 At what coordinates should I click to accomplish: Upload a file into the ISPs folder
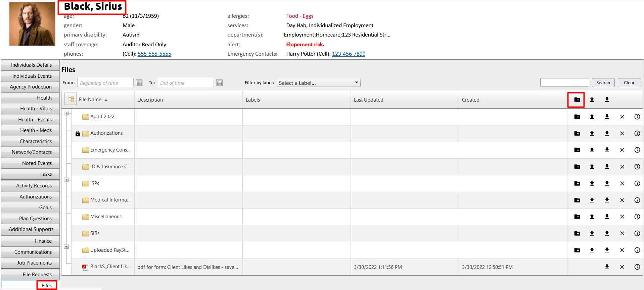coord(592,183)
